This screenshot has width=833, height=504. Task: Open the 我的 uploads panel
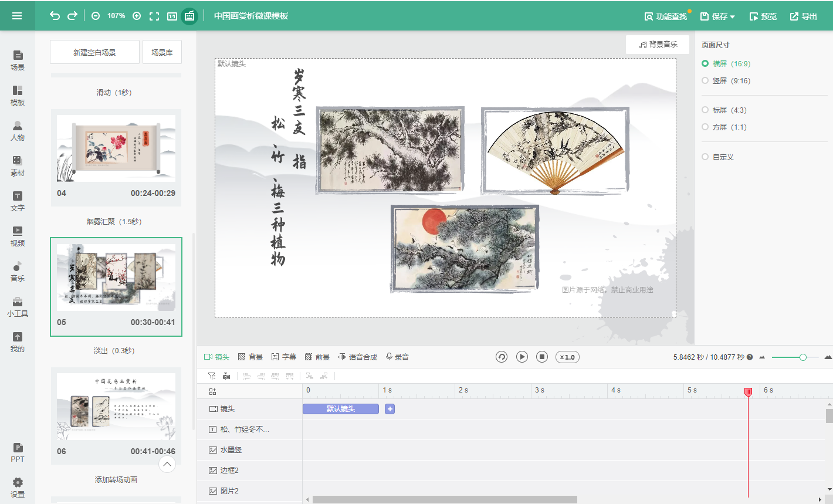pos(18,341)
